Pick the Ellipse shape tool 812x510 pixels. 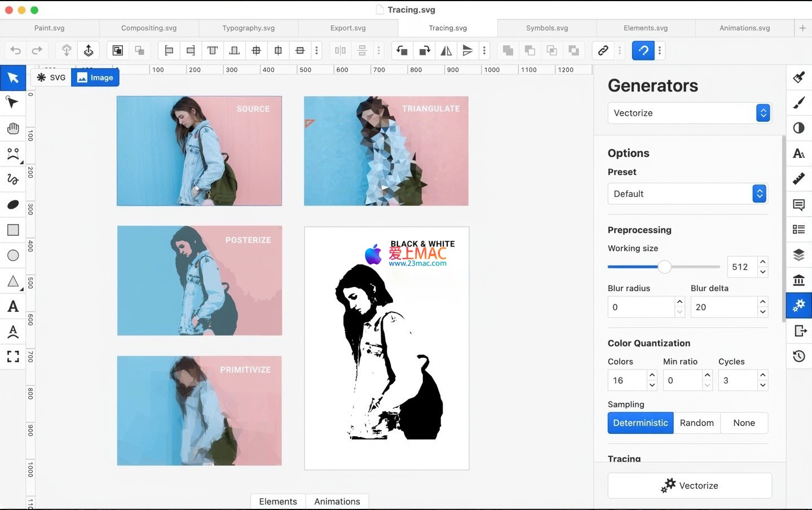13,256
